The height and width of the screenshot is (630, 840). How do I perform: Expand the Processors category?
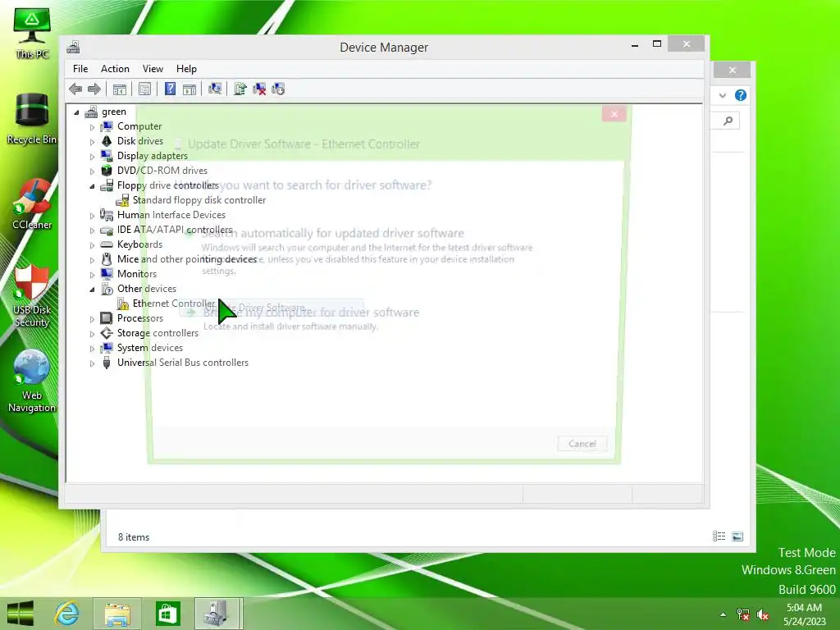[92, 319]
